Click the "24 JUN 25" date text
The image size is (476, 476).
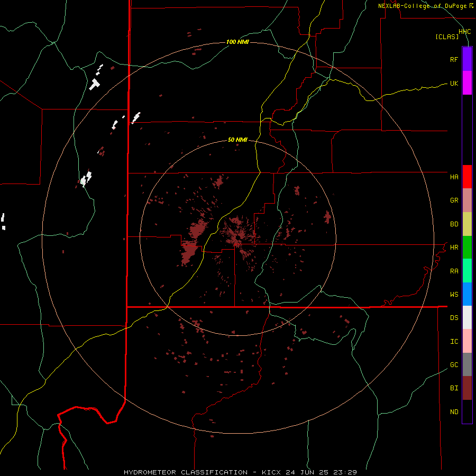(307, 472)
